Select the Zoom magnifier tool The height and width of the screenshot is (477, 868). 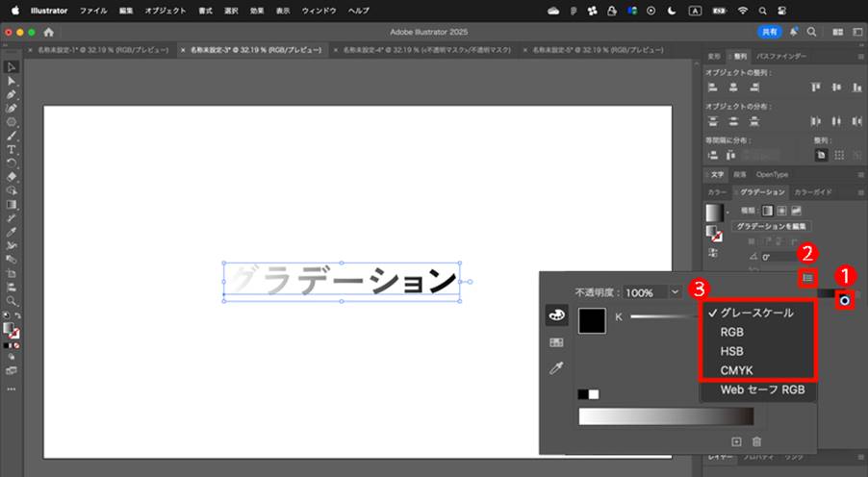coord(12,300)
